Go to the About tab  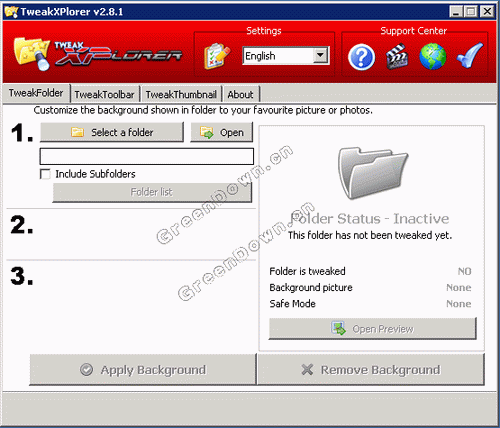[240, 95]
